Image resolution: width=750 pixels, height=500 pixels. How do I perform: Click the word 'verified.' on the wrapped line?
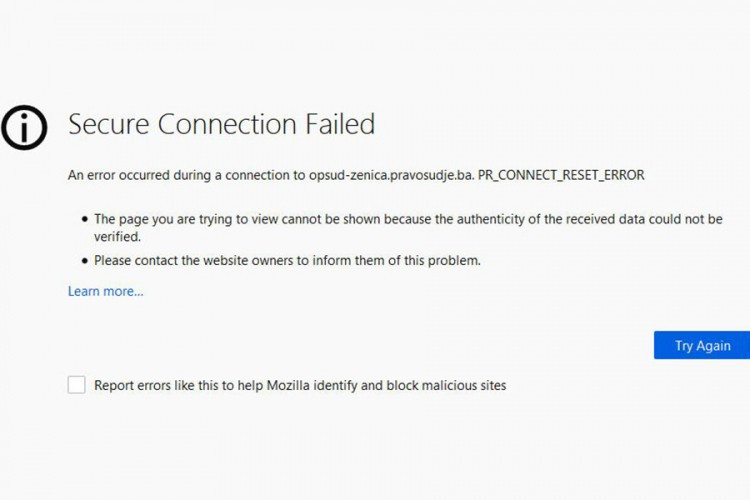coord(117,237)
